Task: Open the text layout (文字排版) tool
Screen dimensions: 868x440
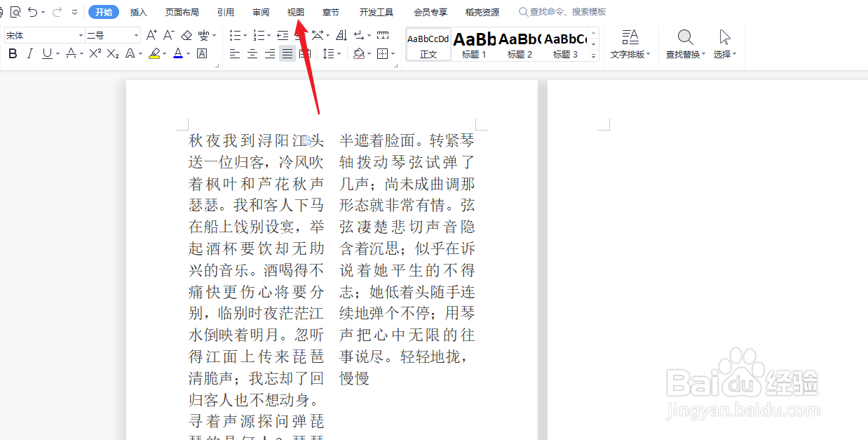Action: 630,44
